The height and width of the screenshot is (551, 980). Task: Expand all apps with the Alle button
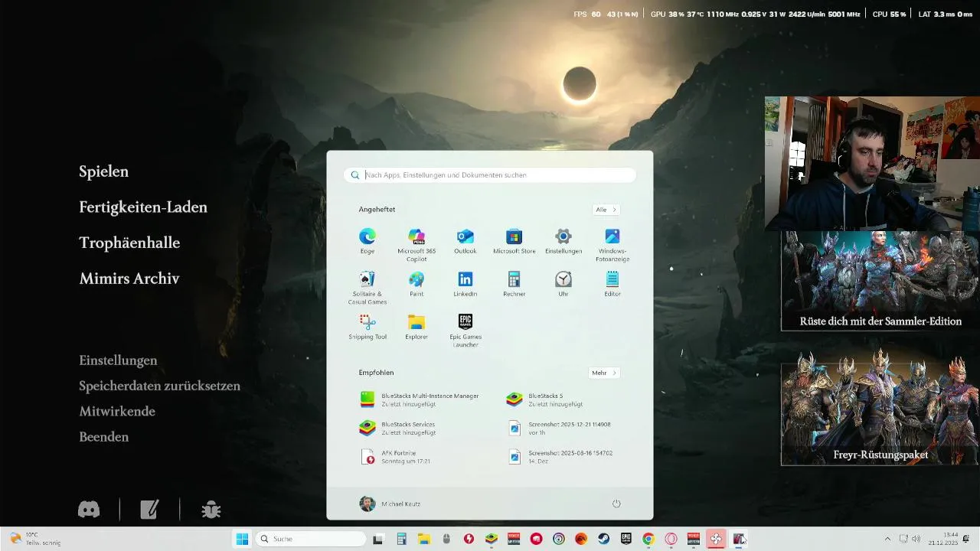pyautogui.click(x=606, y=210)
